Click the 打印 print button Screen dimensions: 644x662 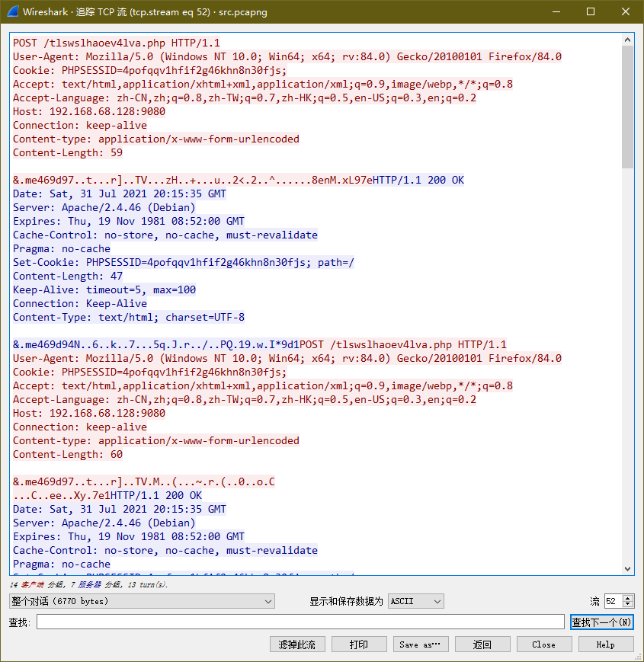coord(359,644)
